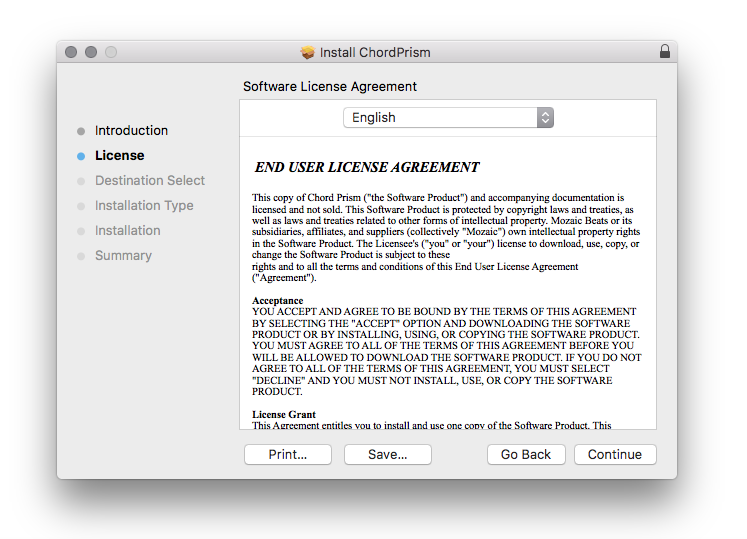Image resolution: width=747 pixels, height=539 pixels.
Task: Click the package icon beside Install ChordPrism
Action: (308, 52)
